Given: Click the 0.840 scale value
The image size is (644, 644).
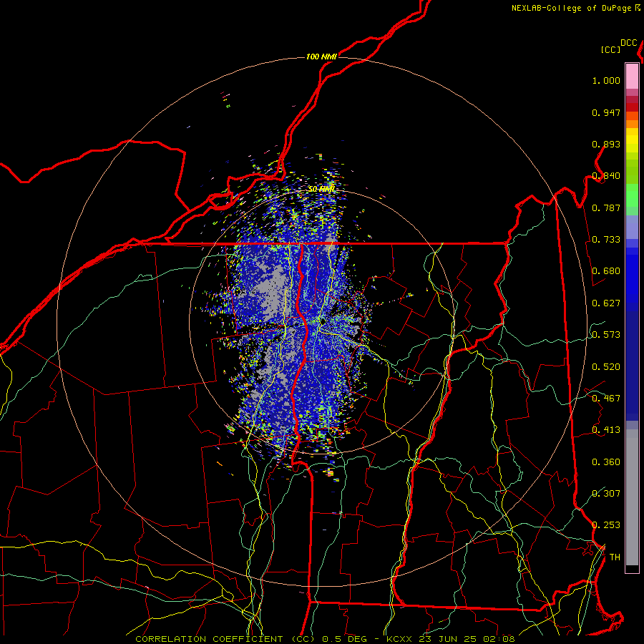Looking at the screenshot, I should pos(606,176).
